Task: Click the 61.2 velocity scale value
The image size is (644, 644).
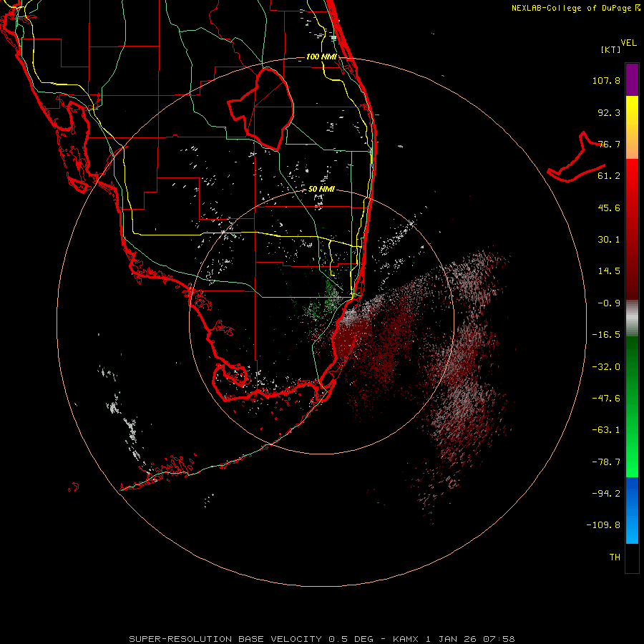Action: pos(609,176)
